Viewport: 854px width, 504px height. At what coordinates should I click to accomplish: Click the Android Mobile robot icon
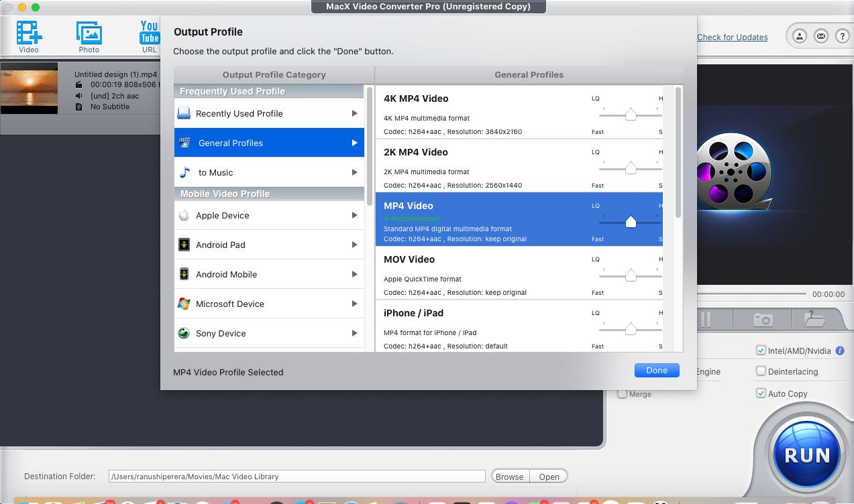[x=184, y=274]
